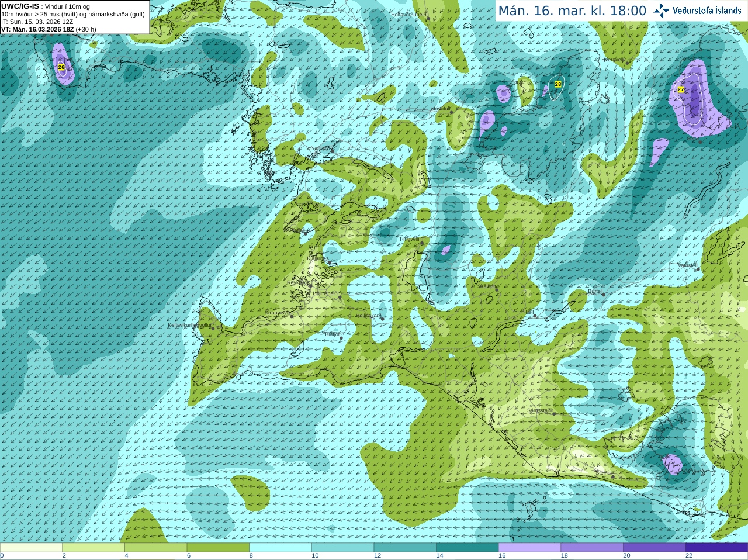Image resolution: width=748 pixels, height=560 pixels.
Task: Click the yellow gust marker labeled 28
Action: pyautogui.click(x=558, y=84)
